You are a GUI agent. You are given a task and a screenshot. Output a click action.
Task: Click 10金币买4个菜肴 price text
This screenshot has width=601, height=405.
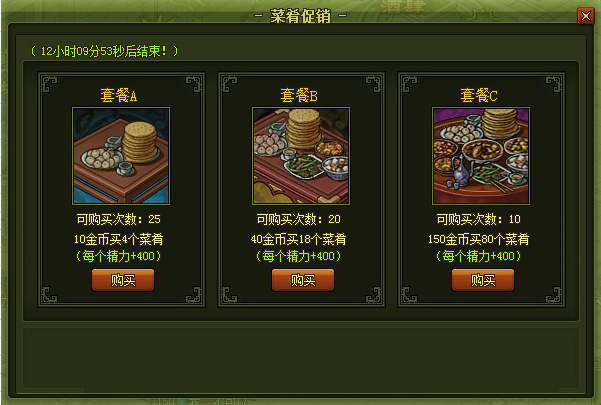click(x=118, y=239)
